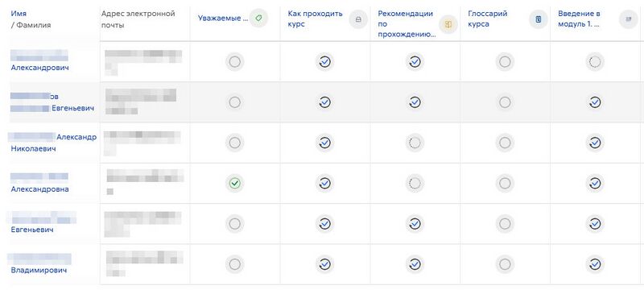Toggle the Глоссарий circle in bottom Евгеньевич row
644x290 pixels.
[x=505, y=223]
